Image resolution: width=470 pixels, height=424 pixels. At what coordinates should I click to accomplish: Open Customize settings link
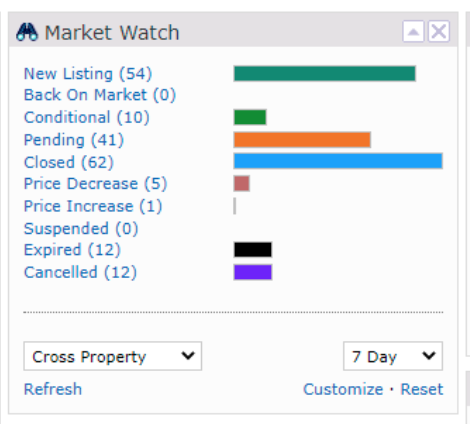tap(343, 389)
